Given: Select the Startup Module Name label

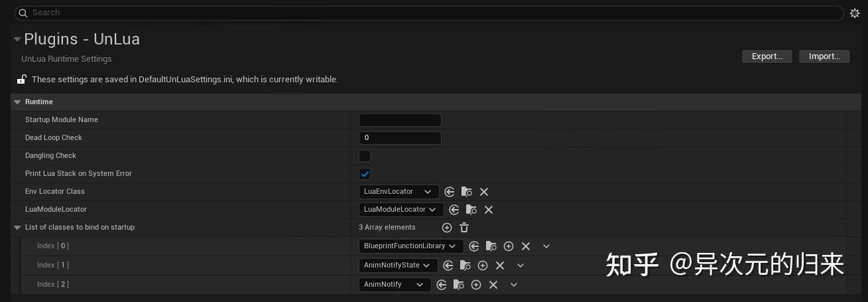Looking at the screenshot, I should click(x=62, y=120).
